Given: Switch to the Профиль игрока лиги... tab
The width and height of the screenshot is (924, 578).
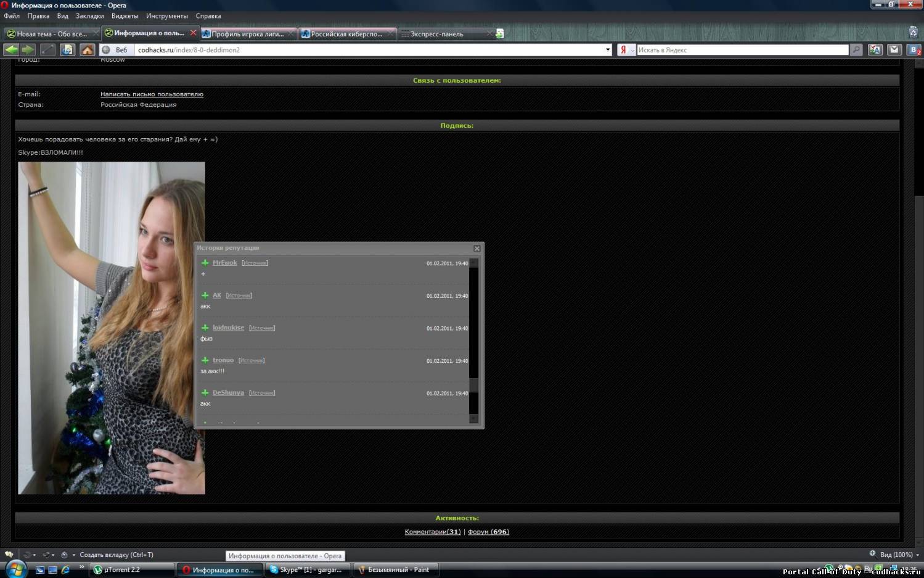Looking at the screenshot, I should tap(248, 34).
